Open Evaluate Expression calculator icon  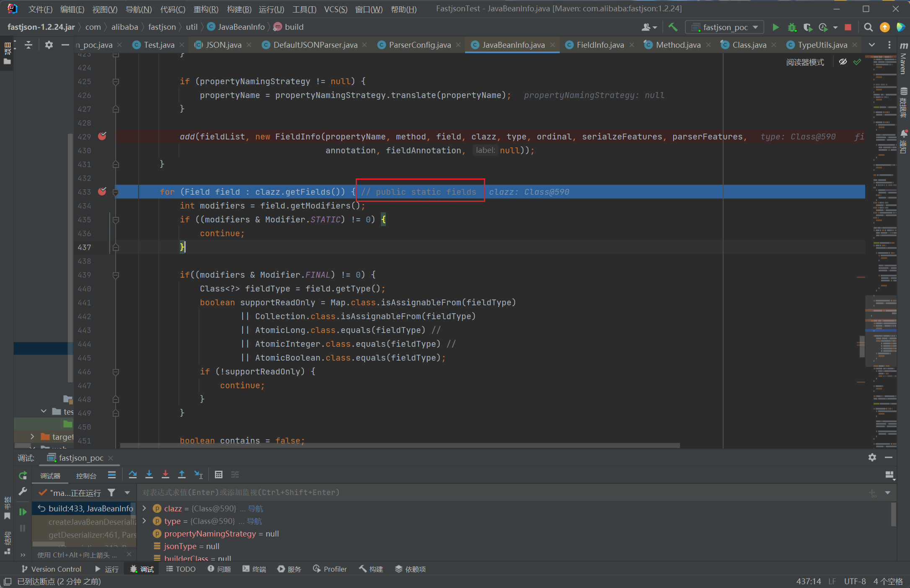(218, 475)
